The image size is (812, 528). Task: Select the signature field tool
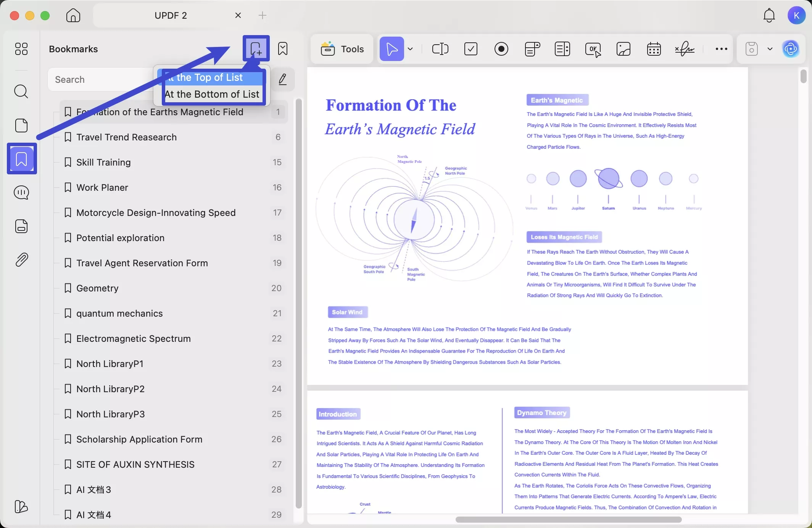[x=685, y=49]
